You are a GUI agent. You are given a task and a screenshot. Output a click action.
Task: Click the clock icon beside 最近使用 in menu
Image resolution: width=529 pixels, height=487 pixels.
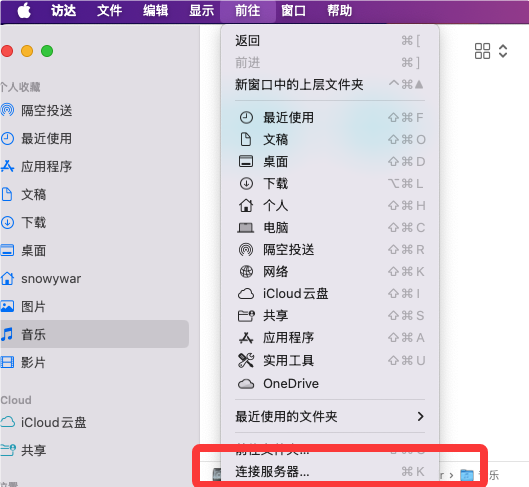tap(246, 118)
